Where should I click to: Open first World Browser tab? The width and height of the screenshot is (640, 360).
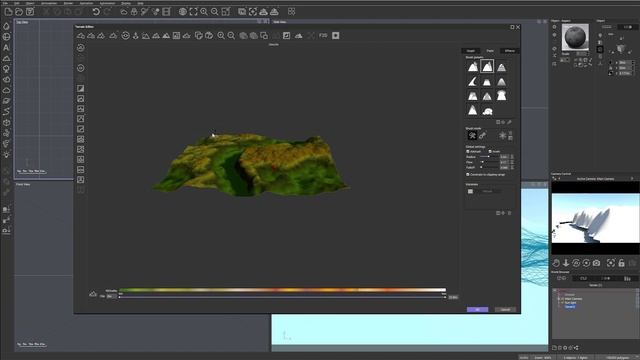click(x=562, y=278)
